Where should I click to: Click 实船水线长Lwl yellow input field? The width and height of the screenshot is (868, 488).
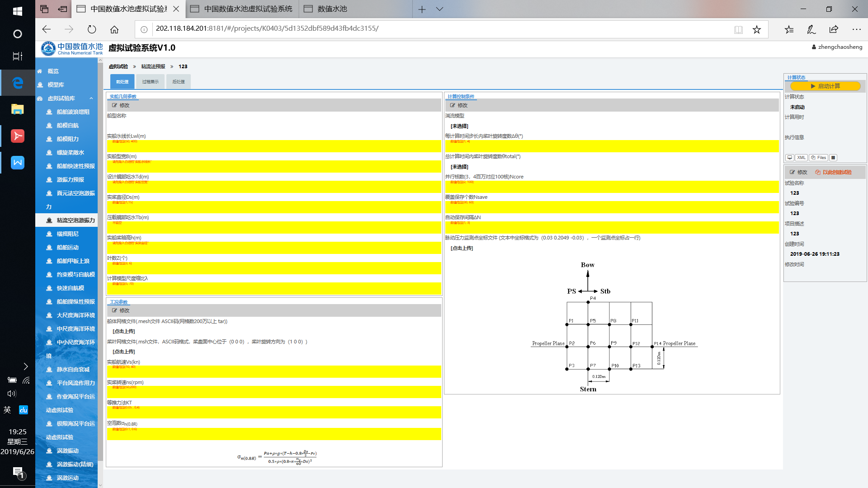274,146
